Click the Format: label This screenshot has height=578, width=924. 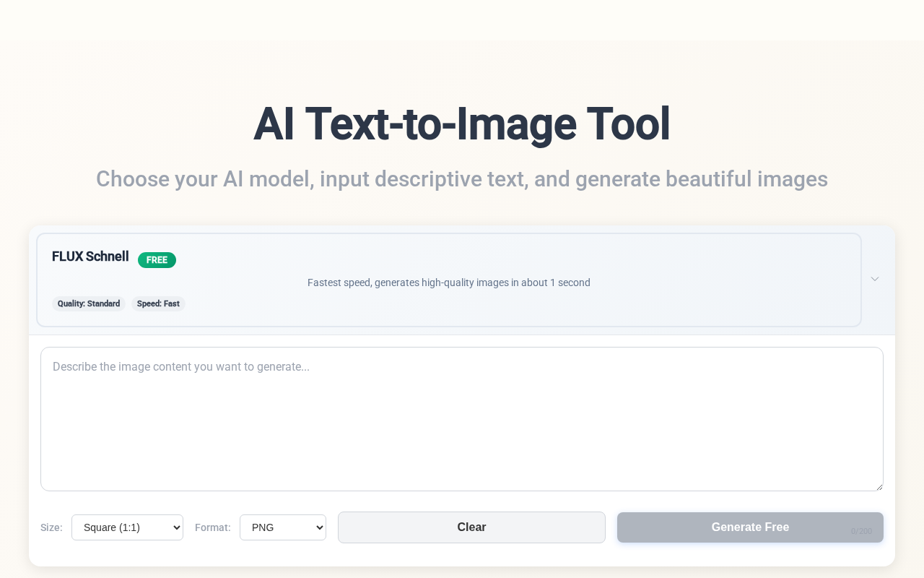[x=213, y=527]
